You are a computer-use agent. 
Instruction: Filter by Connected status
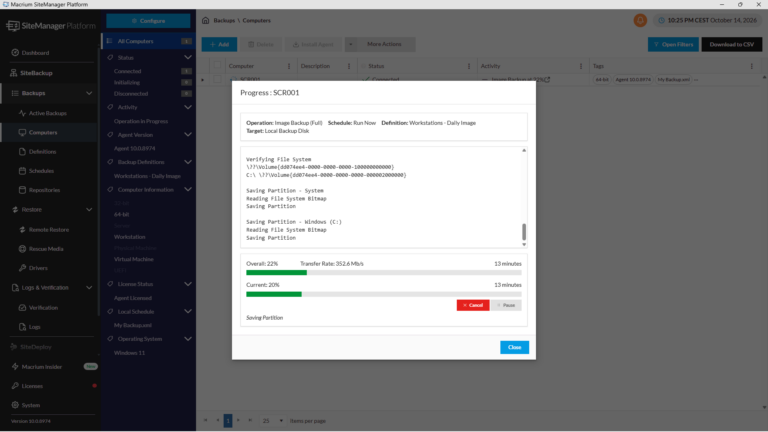pos(127,71)
